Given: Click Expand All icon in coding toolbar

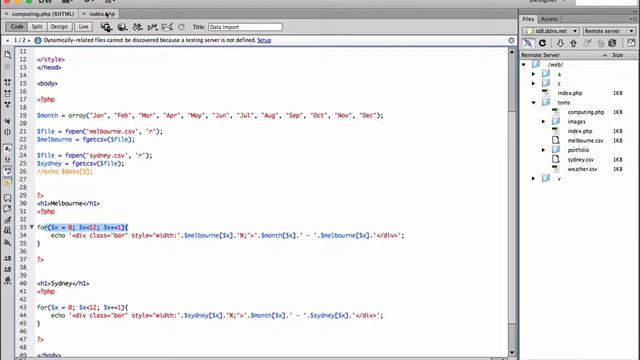Looking at the screenshot, I should 7,104.
